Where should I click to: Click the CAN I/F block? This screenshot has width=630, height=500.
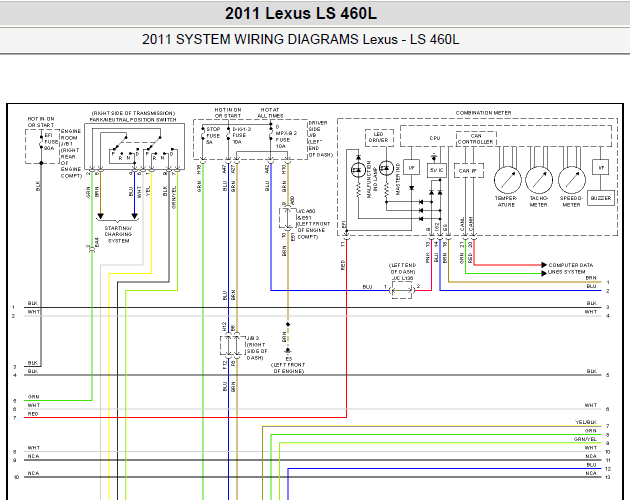click(468, 170)
